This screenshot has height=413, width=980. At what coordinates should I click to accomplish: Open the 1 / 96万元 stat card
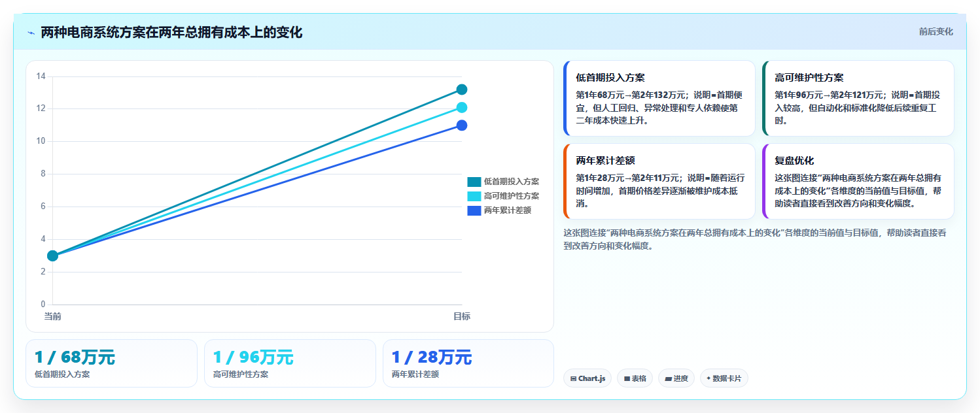pyautogui.click(x=290, y=363)
